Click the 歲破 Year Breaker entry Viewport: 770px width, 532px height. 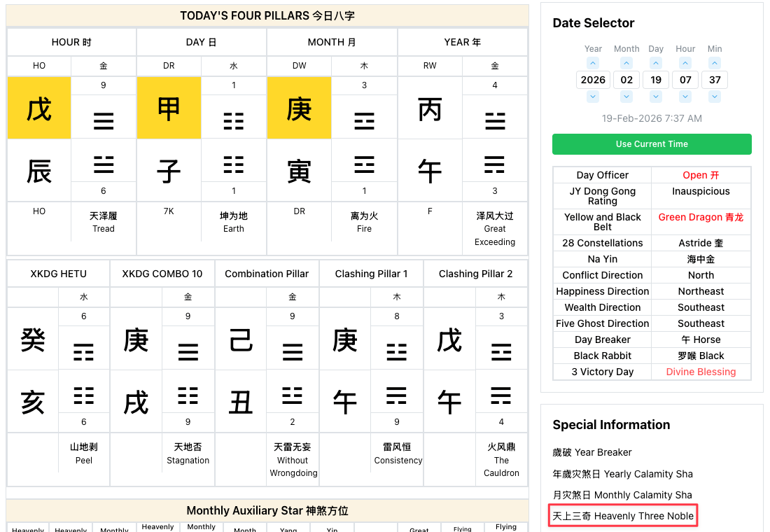click(591, 452)
